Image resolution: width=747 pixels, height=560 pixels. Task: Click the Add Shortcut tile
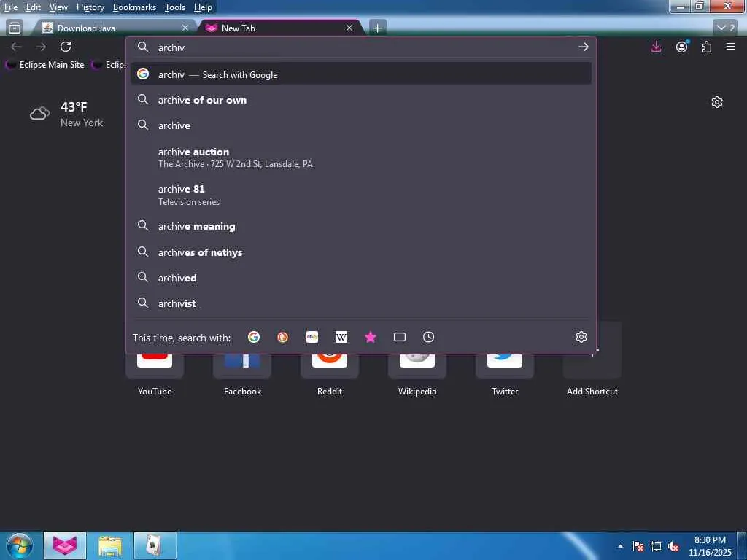click(592, 357)
